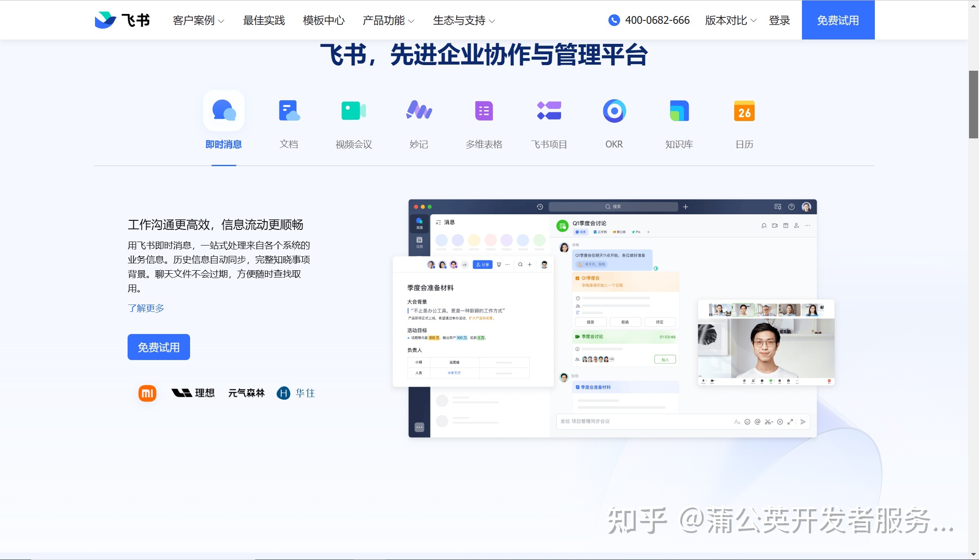Click the search field in mockup title bar

pos(613,207)
